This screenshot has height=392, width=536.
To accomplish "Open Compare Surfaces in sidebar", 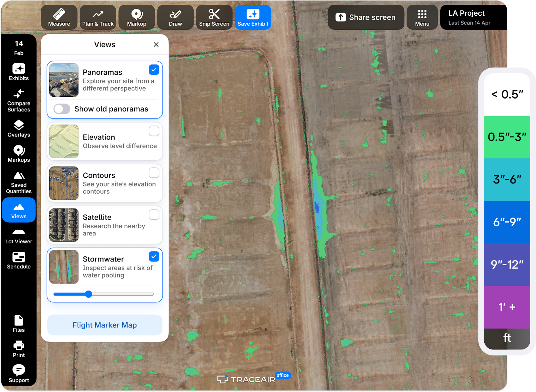I will (x=19, y=100).
